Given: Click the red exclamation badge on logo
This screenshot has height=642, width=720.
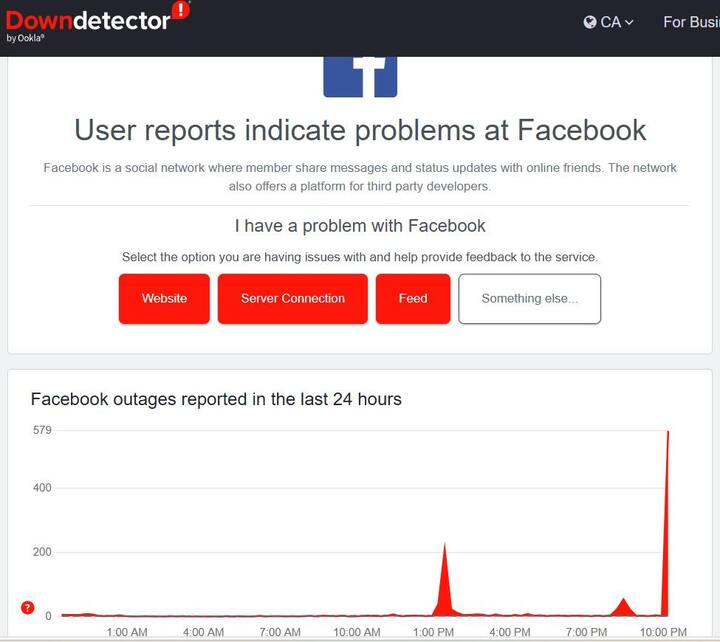Looking at the screenshot, I should click(x=180, y=10).
